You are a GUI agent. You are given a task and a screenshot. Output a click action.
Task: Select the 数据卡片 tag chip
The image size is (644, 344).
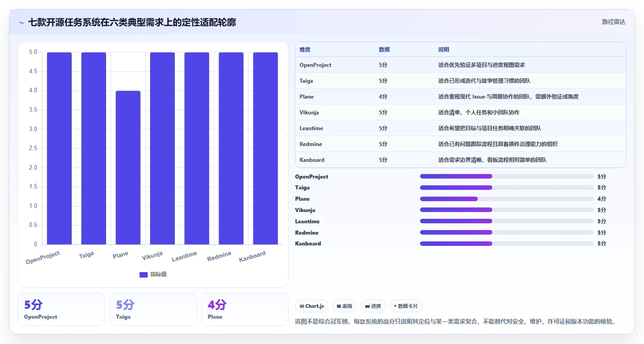[x=406, y=306]
